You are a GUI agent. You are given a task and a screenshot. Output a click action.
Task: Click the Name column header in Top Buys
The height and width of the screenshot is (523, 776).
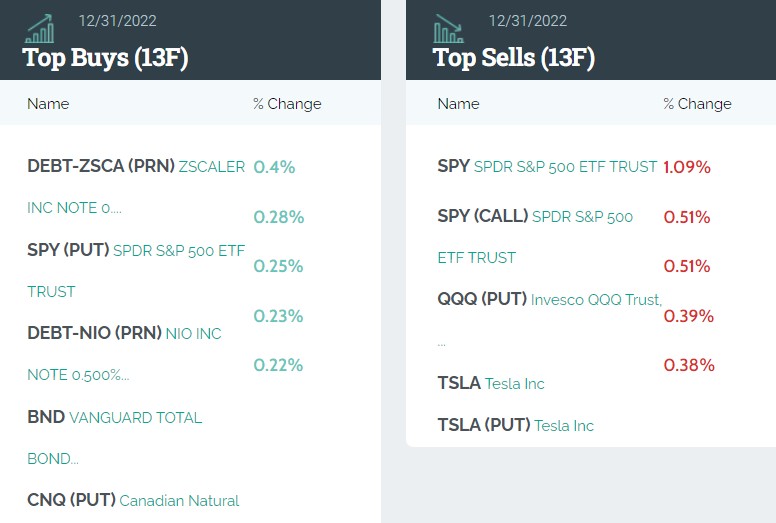(48, 104)
